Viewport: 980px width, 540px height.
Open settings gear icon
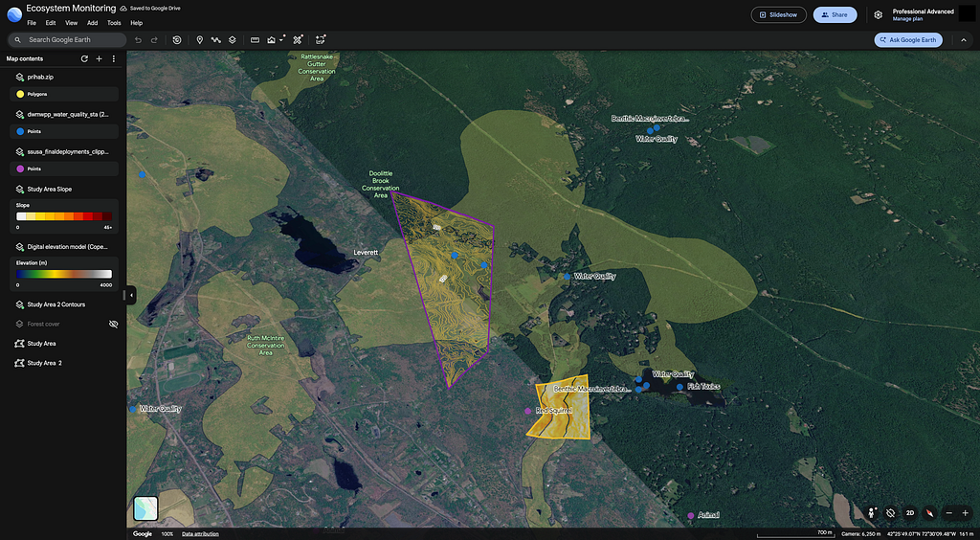(x=879, y=15)
